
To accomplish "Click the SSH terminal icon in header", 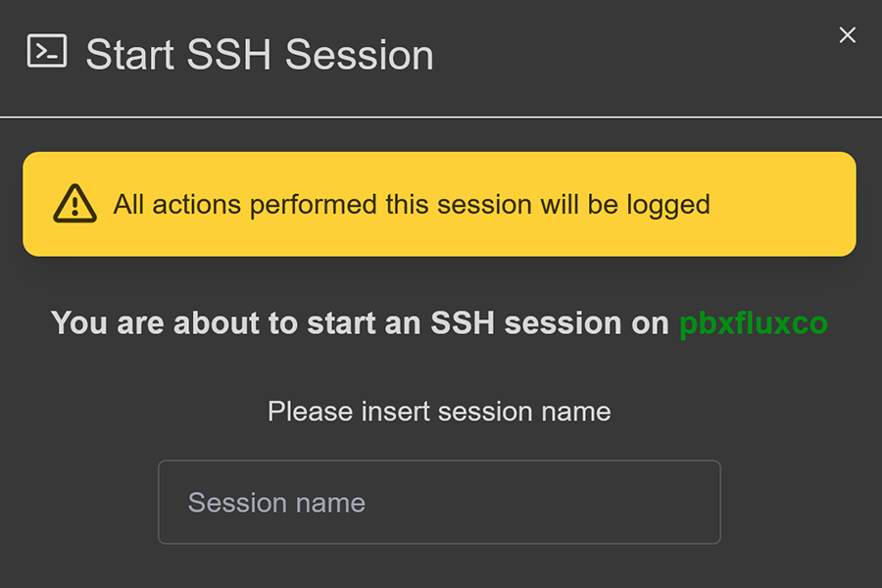I will tap(47, 51).
